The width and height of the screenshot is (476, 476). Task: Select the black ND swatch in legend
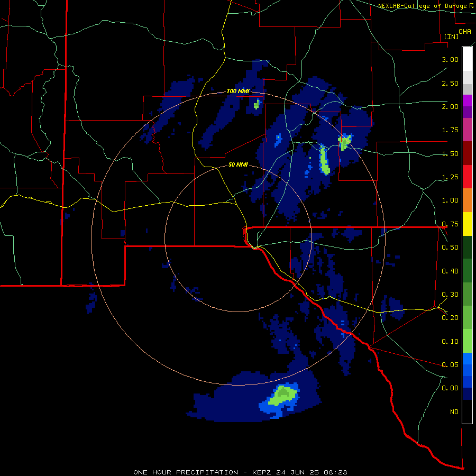tap(467, 411)
